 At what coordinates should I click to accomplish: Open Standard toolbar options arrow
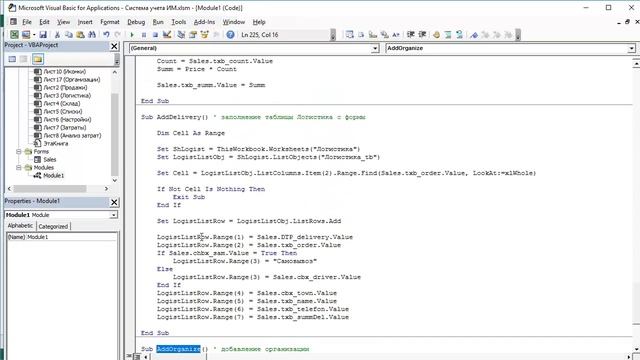coord(333,35)
